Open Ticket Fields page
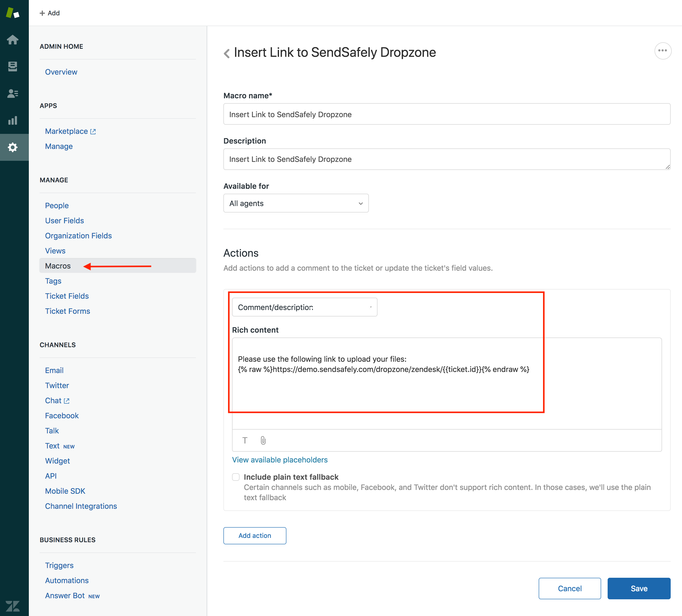 (67, 296)
